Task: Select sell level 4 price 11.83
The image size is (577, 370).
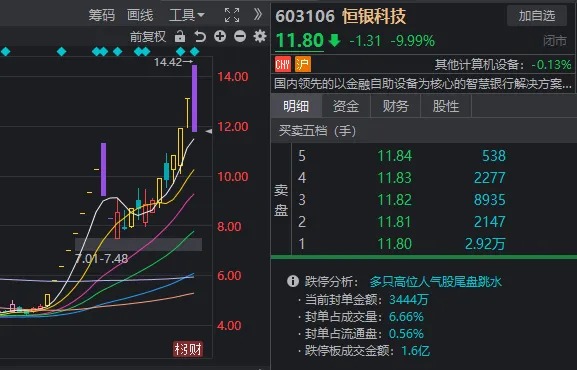Action: (x=395, y=178)
